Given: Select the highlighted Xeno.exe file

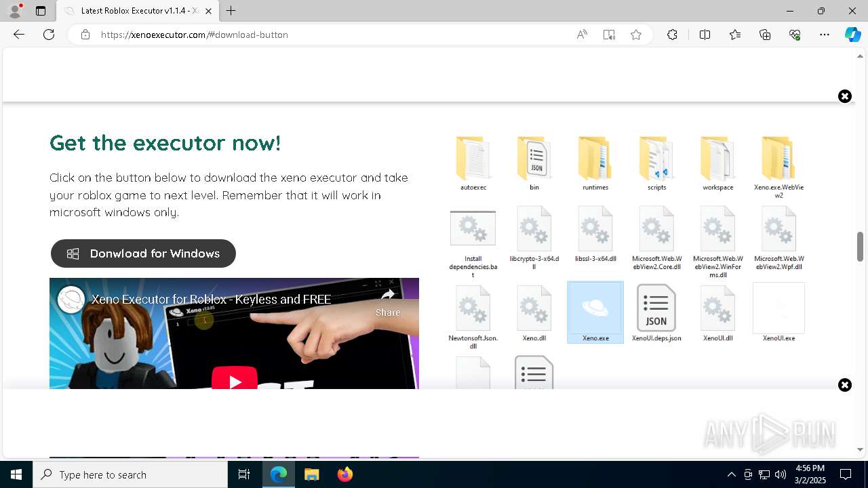Looking at the screenshot, I should 595,312.
